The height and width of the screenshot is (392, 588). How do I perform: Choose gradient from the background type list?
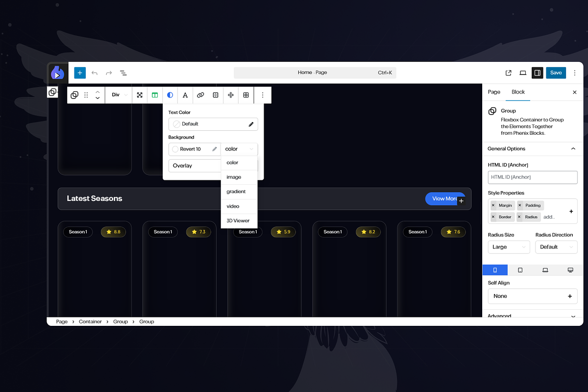239,192
